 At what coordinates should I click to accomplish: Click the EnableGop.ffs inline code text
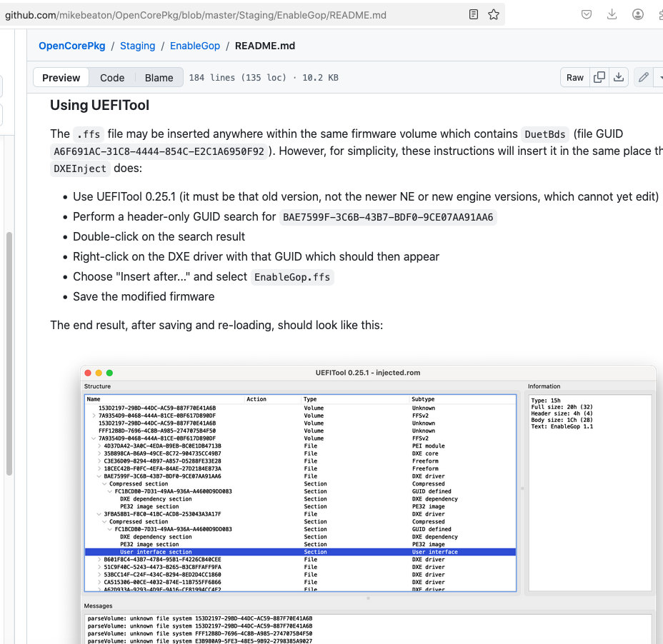click(x=292, y=277)
